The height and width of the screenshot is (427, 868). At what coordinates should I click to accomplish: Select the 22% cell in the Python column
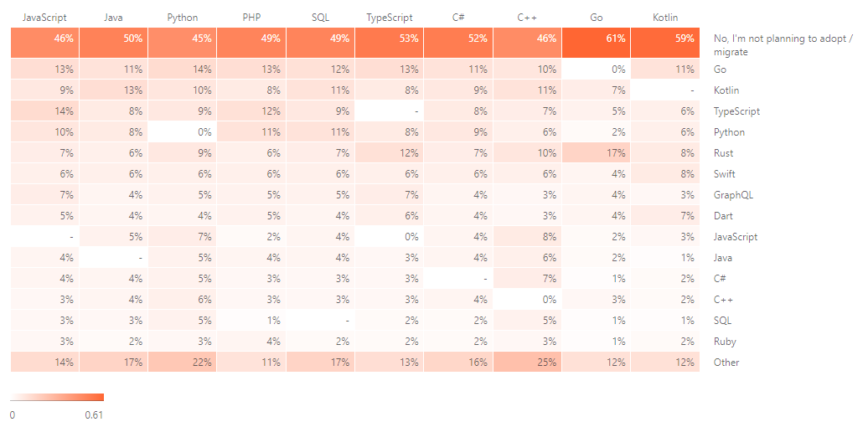click(183, 363)
